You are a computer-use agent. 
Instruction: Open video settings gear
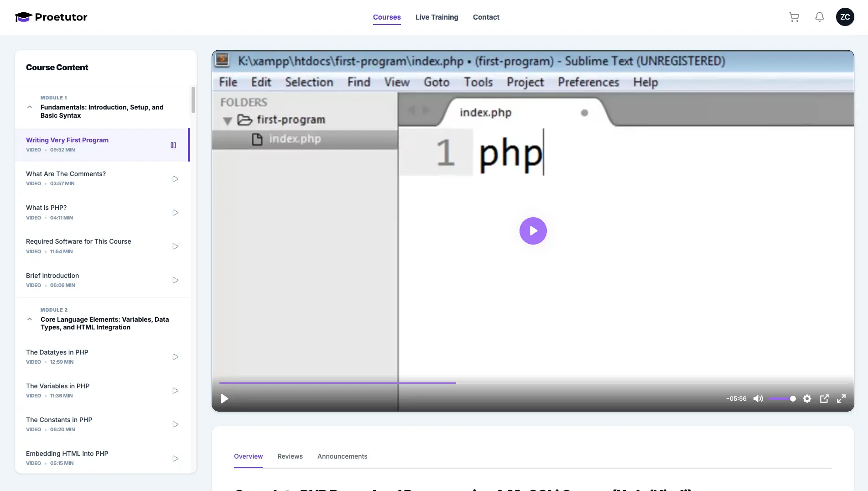point(807,399)
